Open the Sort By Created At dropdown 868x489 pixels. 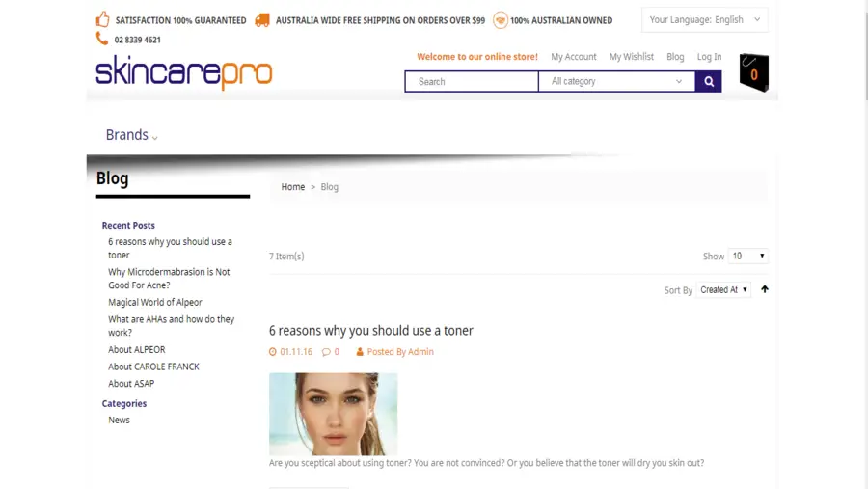[x=723, y=289]
